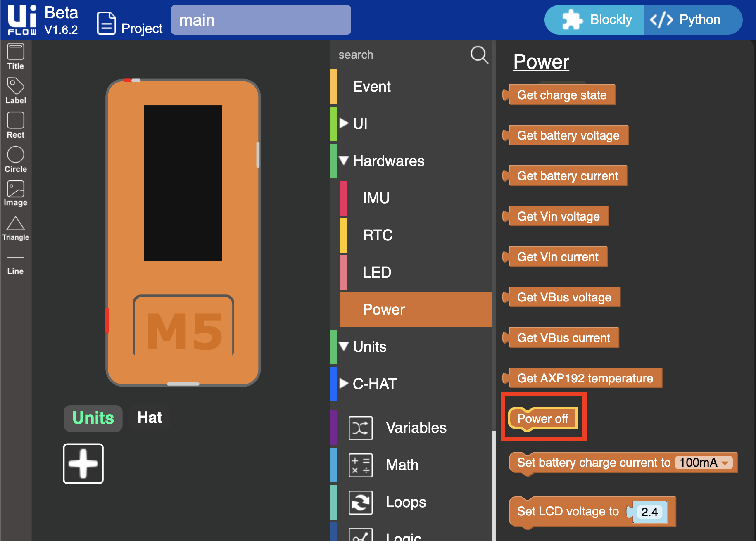
Task: Click the search magnifier icon
Action: pos(479,55)
